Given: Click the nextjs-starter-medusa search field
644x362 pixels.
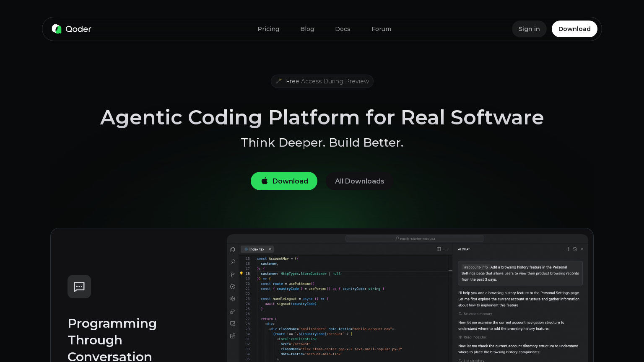Looking at the screenshot, I should tap(415, 238).
